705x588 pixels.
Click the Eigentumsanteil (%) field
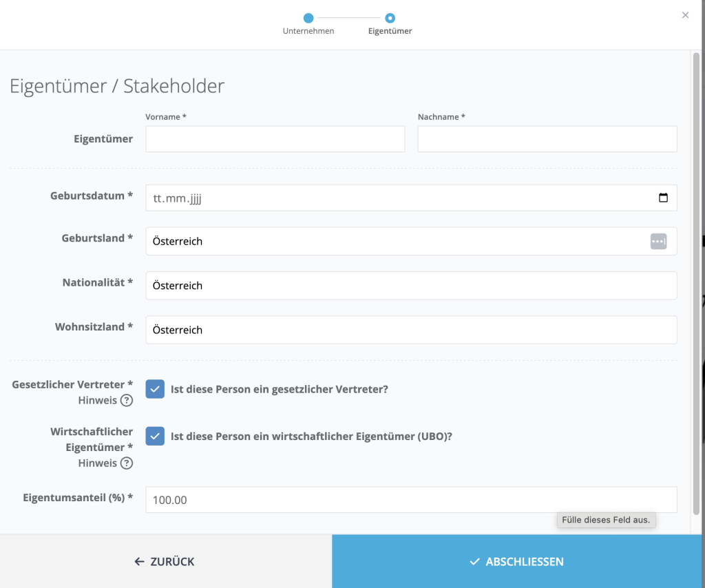coord(411,499)
